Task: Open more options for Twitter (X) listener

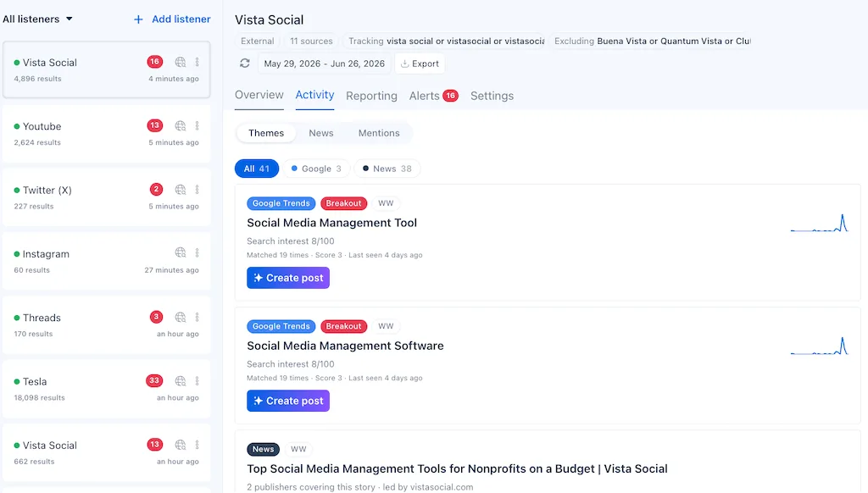Action: point(197,190)
